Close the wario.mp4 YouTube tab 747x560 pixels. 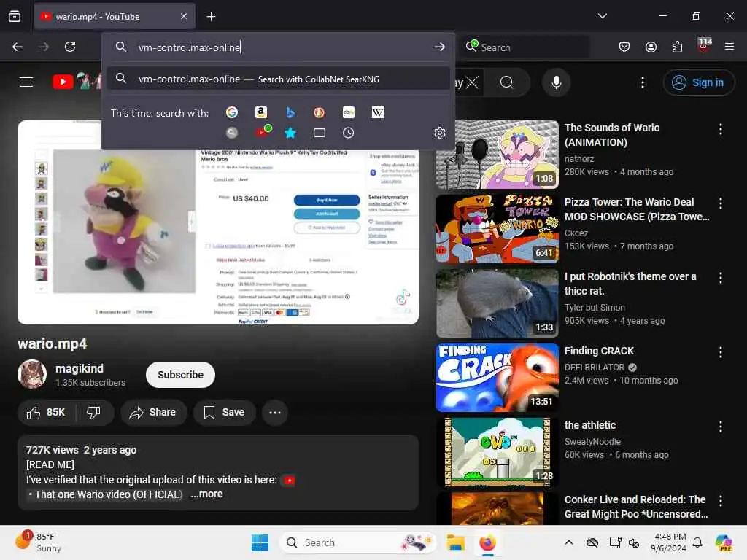tap(183, 17)
